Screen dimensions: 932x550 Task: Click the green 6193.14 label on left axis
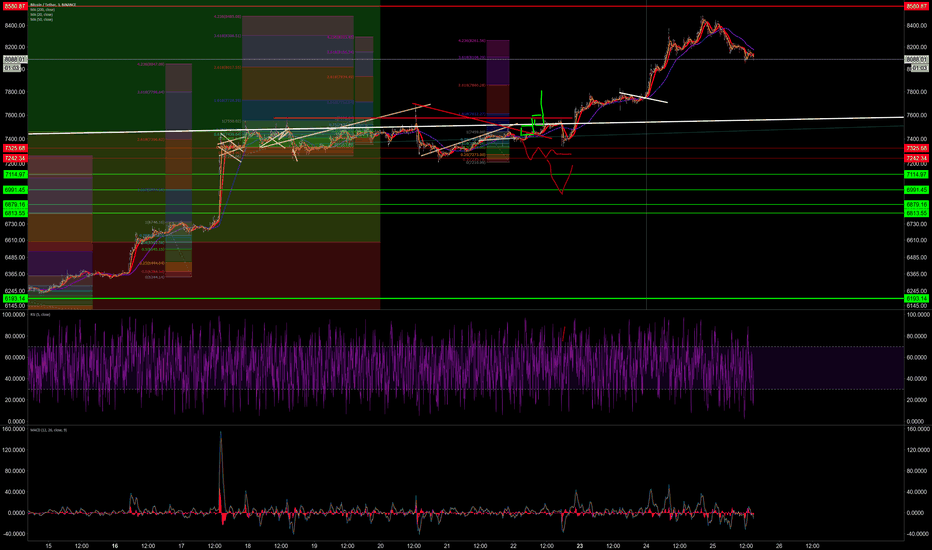(x=15, y=298)
